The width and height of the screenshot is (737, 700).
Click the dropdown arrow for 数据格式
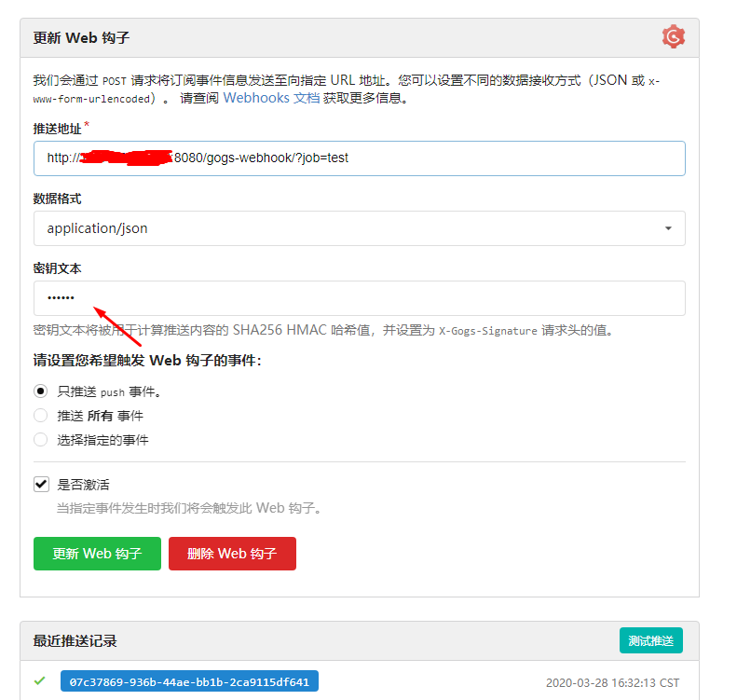coord(668,228)
